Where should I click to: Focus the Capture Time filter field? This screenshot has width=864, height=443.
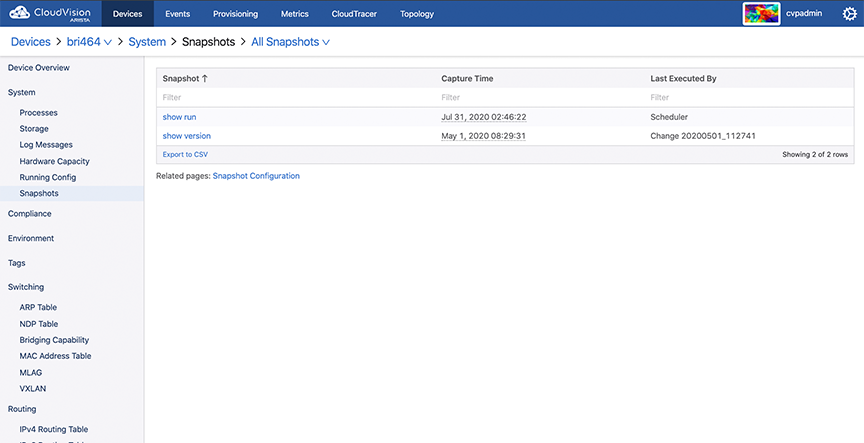click(x=540, y=98)
